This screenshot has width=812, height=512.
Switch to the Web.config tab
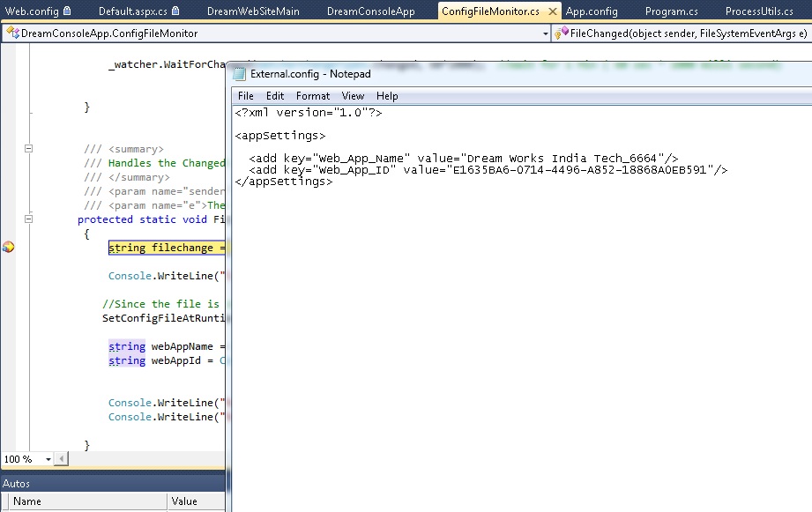click(33, 11)
